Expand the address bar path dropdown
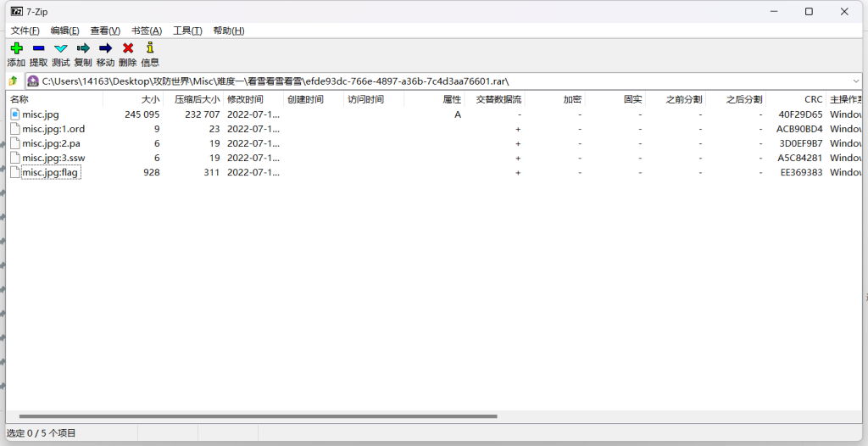The height and width of the screenshot is (446, 868). click(x=855, y=81)
